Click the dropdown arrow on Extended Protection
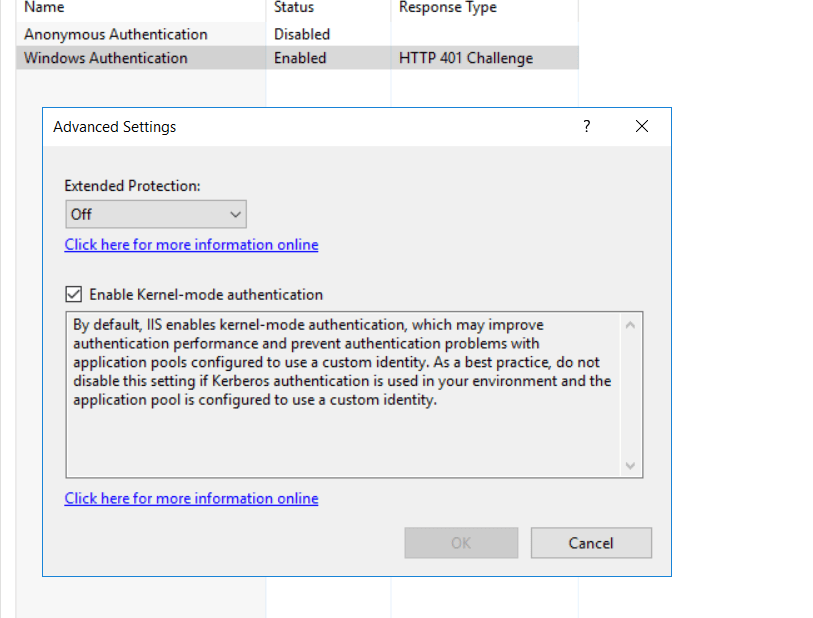 [237, 213]
